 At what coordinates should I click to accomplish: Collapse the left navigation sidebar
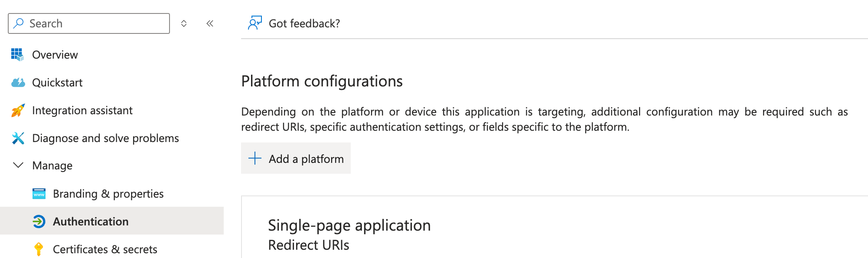click(210, 23)
